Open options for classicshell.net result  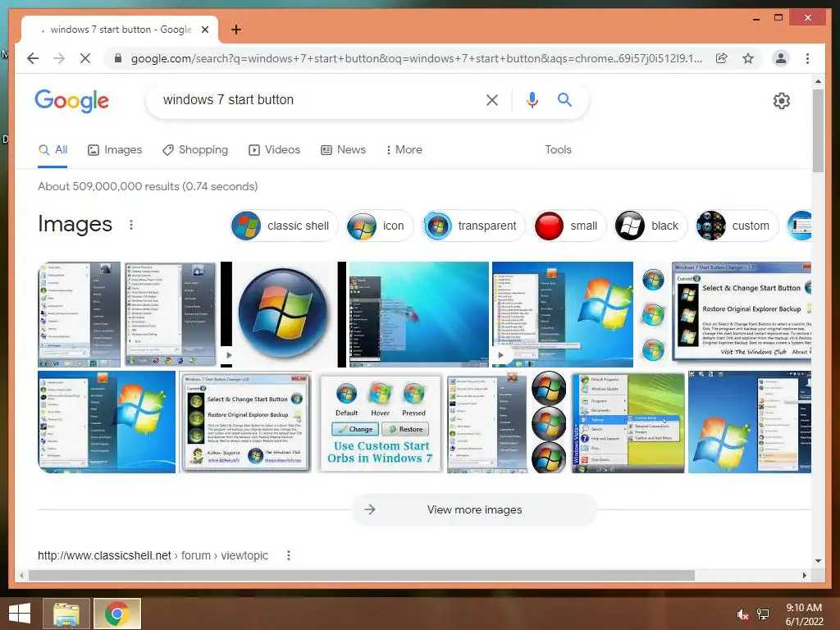point(289,555)
